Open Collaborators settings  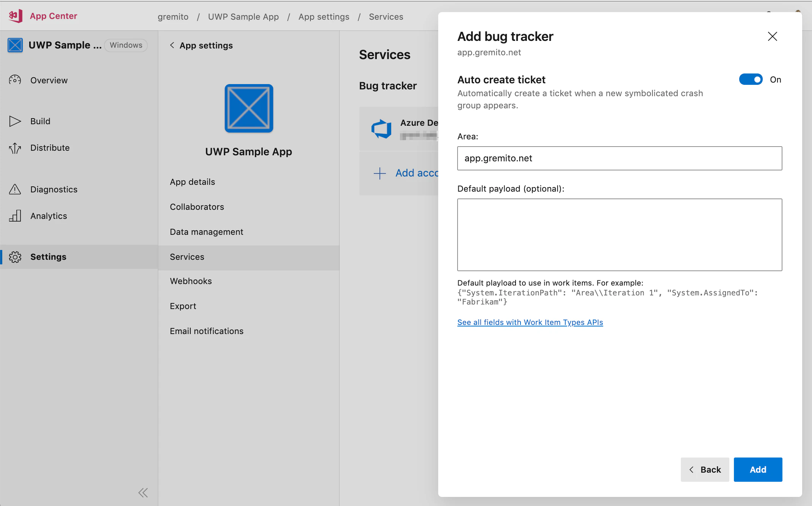(x=197, y=207)
